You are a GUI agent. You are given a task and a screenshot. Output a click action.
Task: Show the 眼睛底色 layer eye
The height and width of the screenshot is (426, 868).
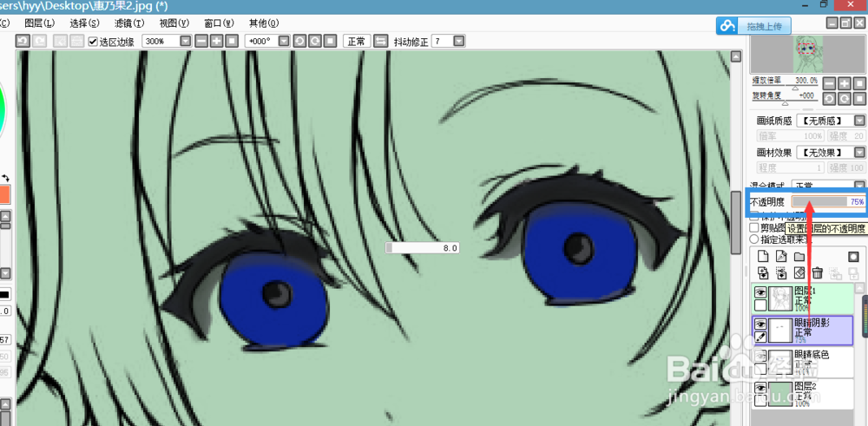[x=760, y=357]
